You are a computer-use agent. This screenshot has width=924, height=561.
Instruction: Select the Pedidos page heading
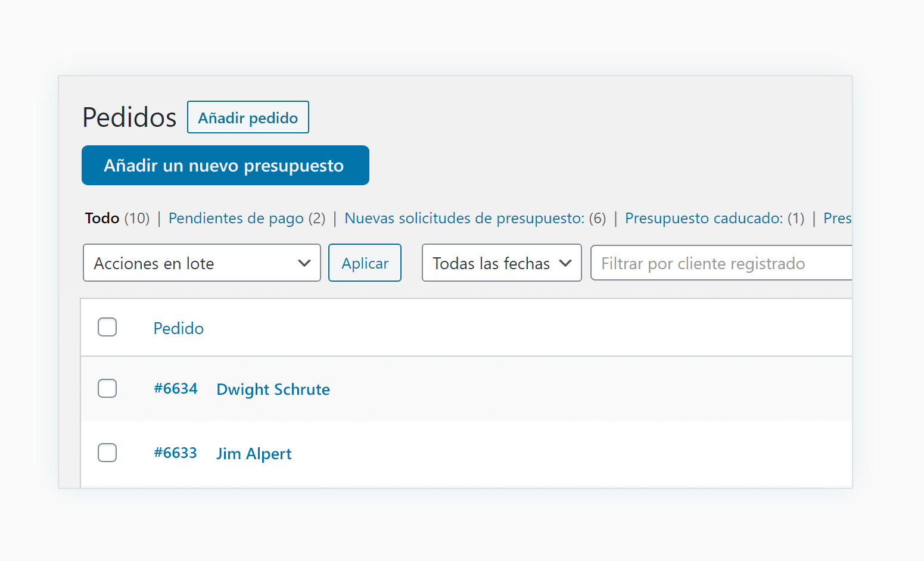129,117
